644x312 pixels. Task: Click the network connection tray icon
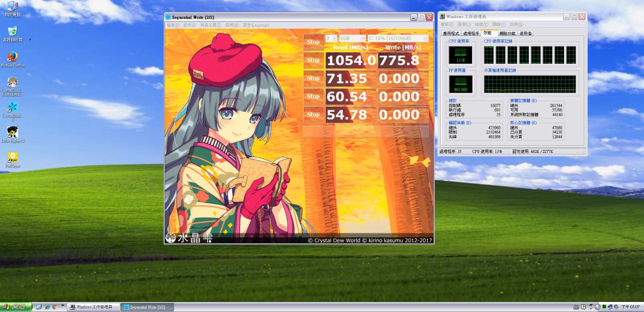coord(610,307)
